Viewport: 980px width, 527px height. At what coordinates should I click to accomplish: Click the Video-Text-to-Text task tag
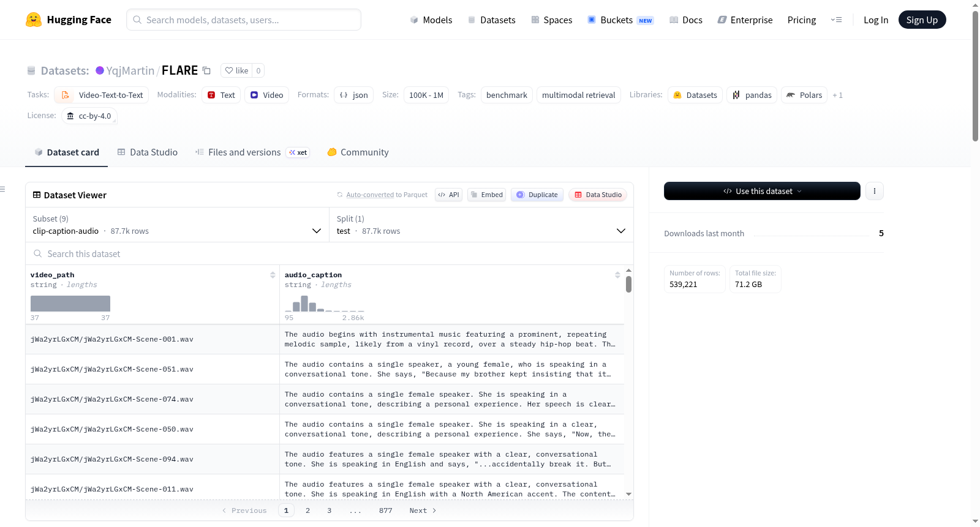pos(102,95)
